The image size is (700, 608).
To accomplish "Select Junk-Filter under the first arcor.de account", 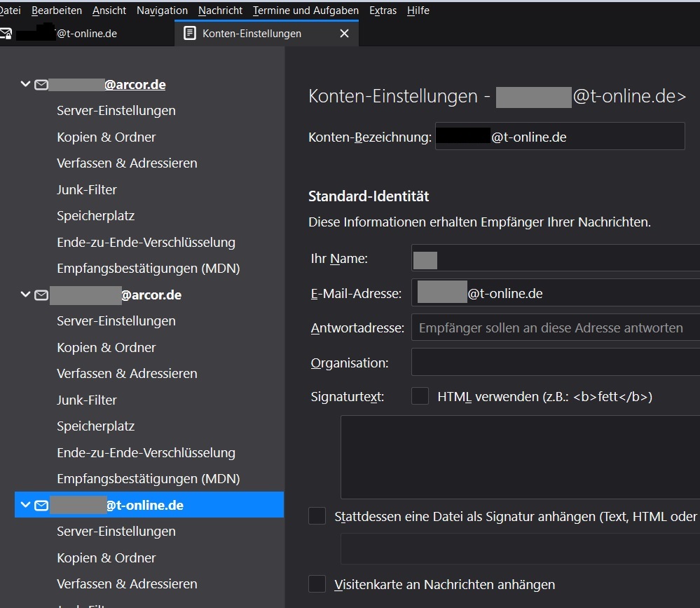I will [87, 190].
